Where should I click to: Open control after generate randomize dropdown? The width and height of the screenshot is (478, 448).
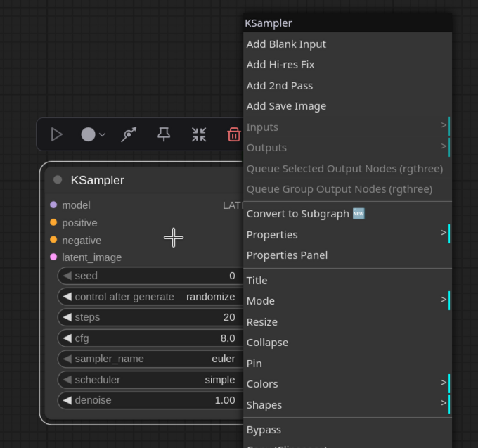point(211,297)
